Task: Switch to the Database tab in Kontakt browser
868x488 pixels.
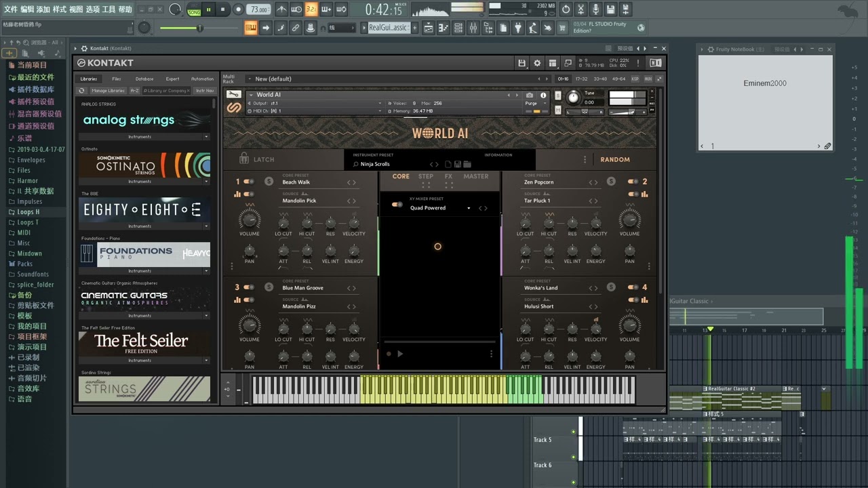Action: coord(144,79)
